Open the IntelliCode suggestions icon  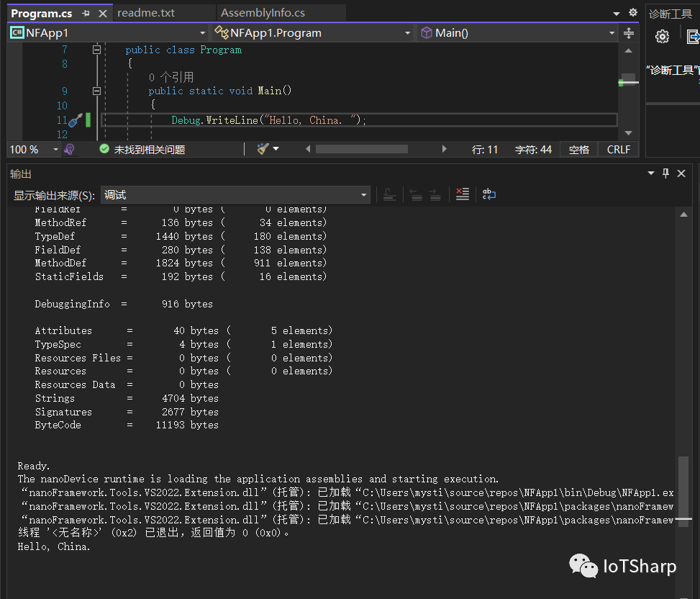coord(69,149)
